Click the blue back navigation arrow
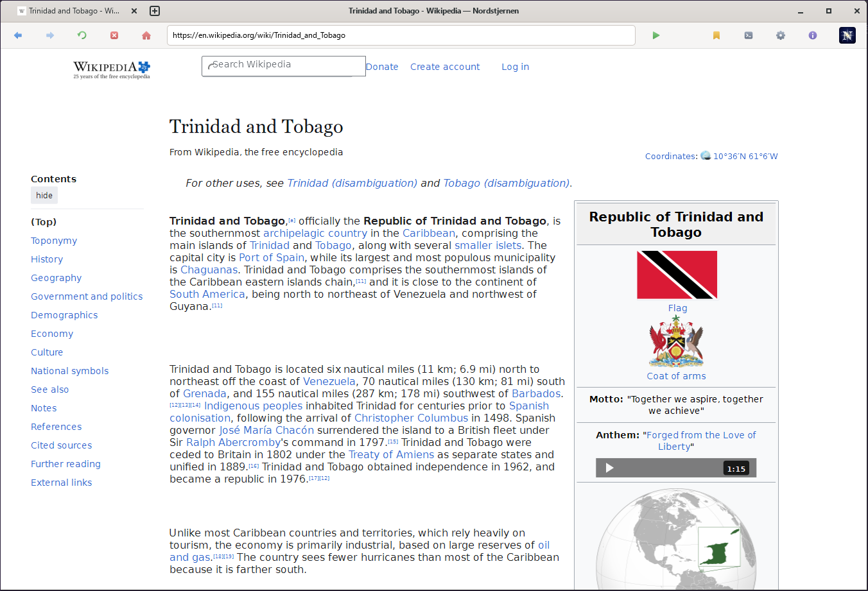This screenshot has height=591, width=868. (x=18, y=35)
